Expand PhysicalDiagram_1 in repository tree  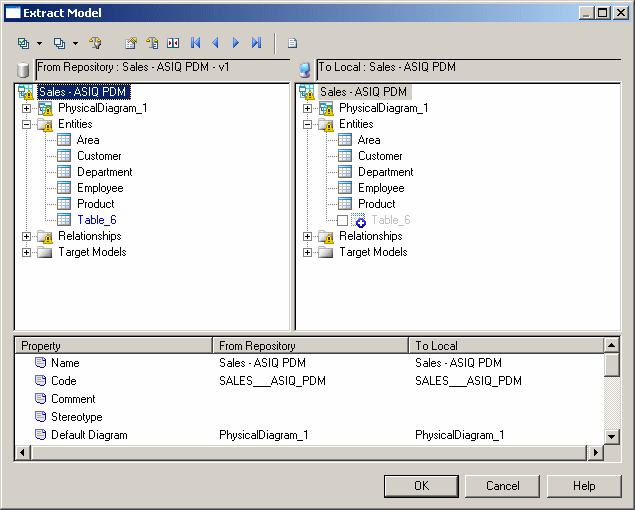point(26,109)
